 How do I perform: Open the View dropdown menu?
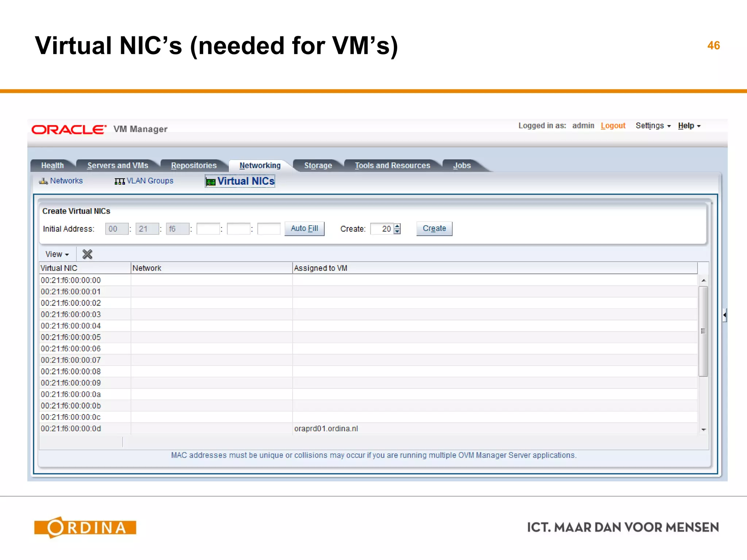[x=57, y=254]
